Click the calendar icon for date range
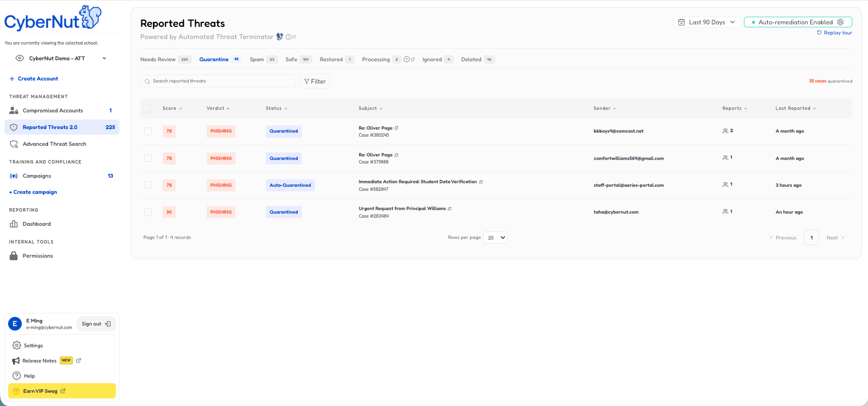868x406 pixels. [682, 22]
